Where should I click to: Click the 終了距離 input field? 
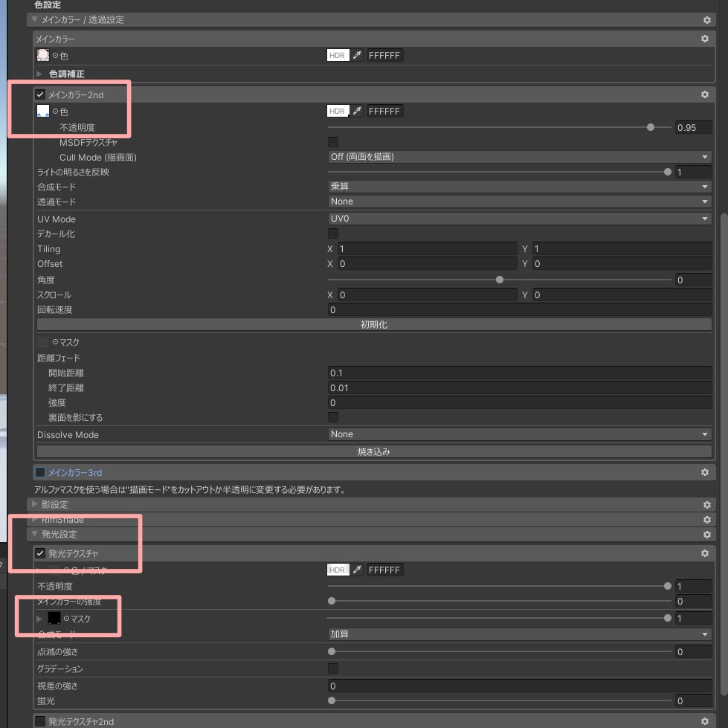pos(520,387)
